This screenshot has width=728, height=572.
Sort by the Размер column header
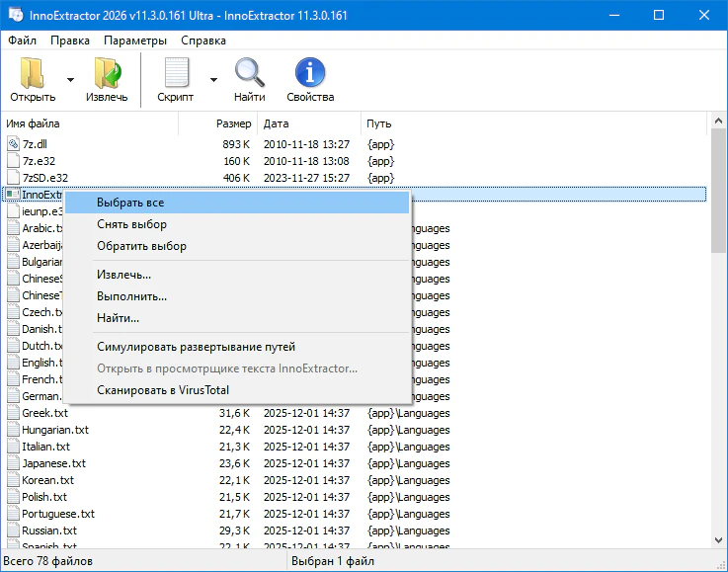234,123
